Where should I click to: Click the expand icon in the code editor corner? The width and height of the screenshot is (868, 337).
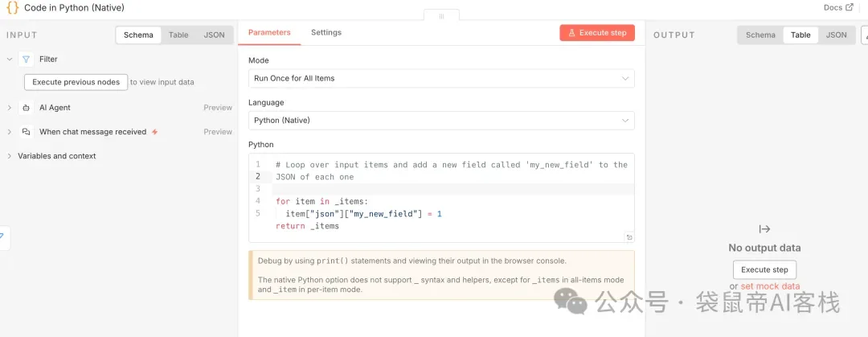(629, 237)
